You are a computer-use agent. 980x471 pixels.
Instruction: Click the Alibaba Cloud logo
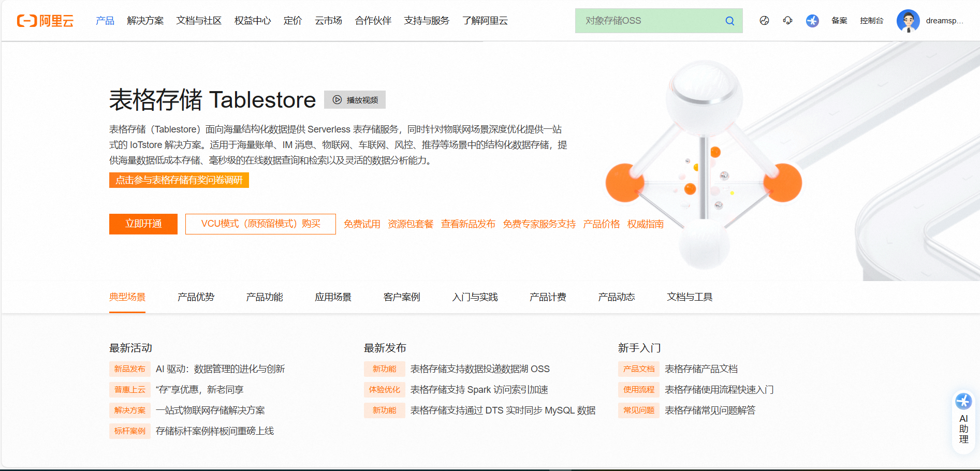click(46, 21)
